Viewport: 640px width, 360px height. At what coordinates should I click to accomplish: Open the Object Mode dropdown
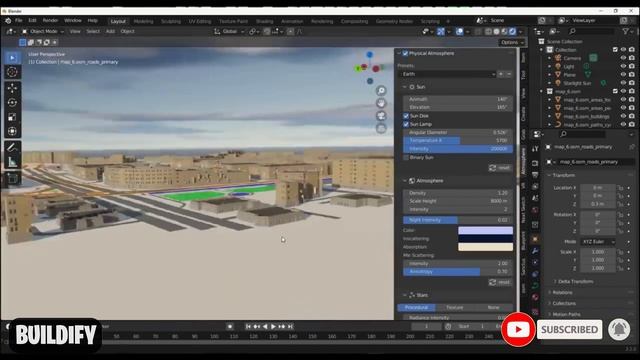(x=43, y=31)
